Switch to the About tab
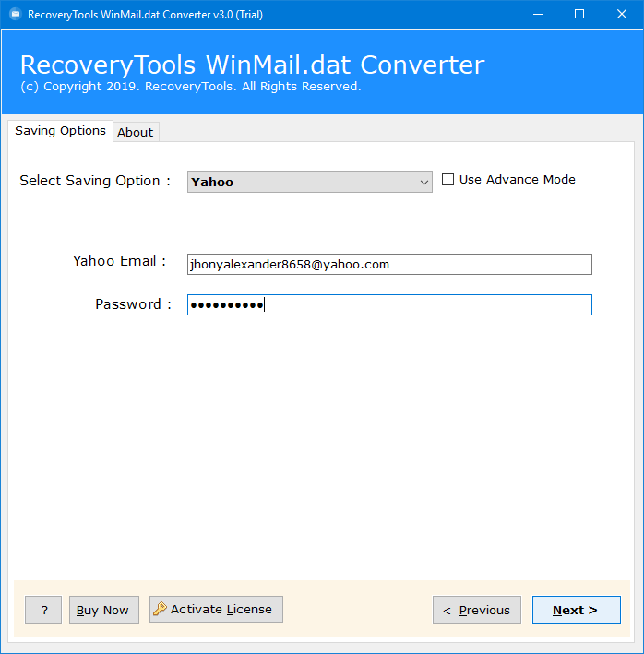Viewport: 644px width, 654px height. (135, 132)
